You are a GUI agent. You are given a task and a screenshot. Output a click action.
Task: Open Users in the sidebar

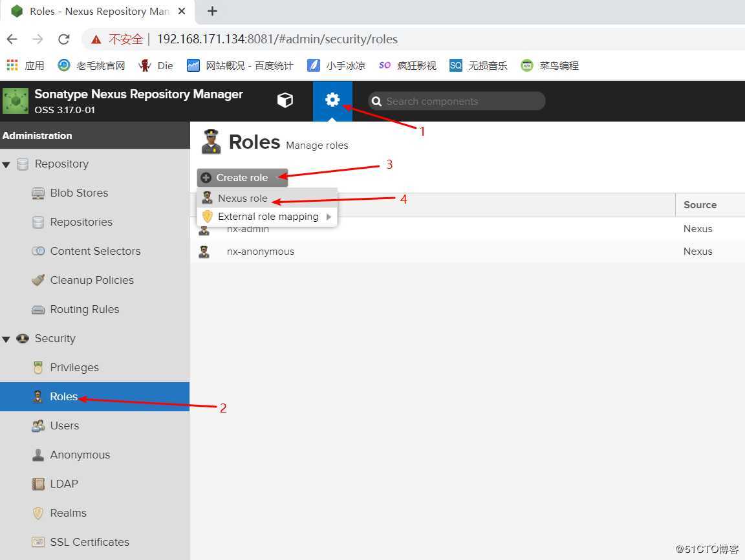click(65, 425)
